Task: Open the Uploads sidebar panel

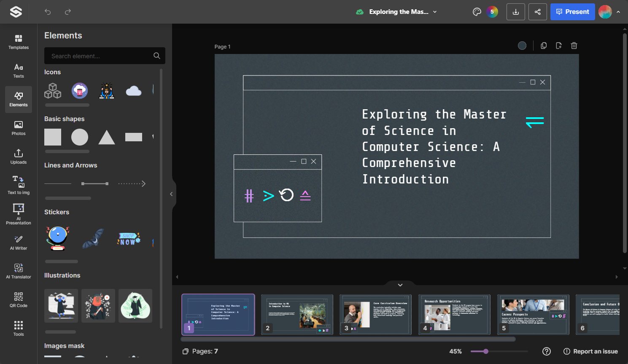Action: [19, 157]
